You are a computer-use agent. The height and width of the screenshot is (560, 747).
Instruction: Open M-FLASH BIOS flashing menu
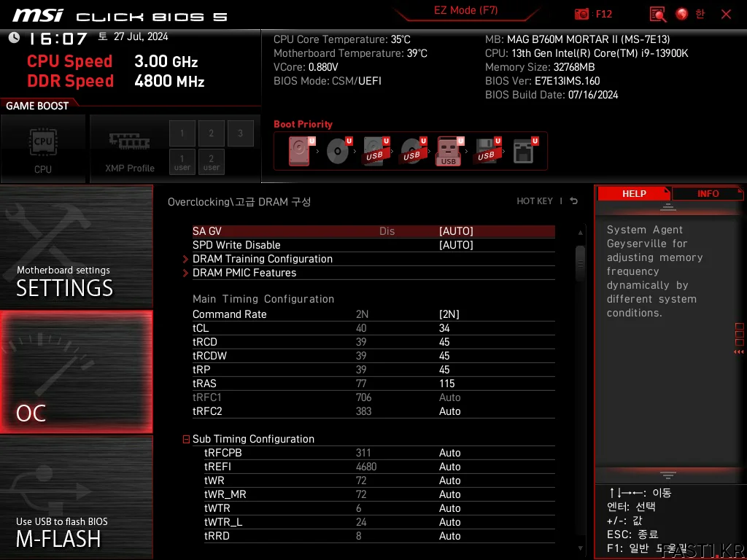(x=76, y=497)
